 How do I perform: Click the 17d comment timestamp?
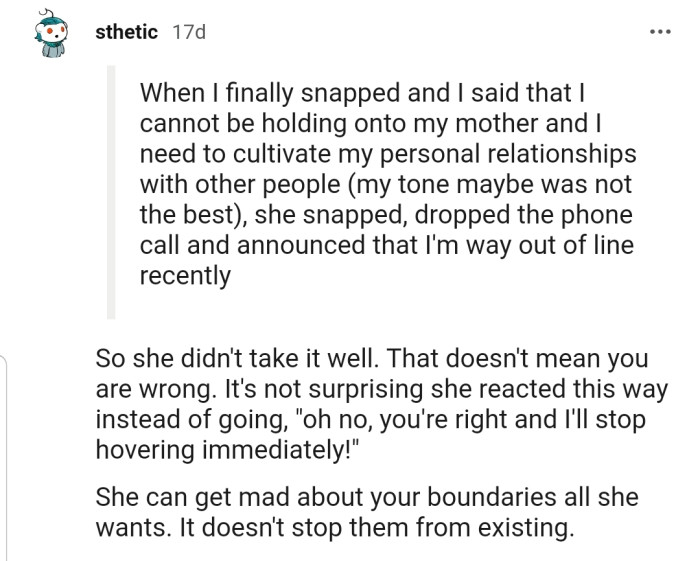[x=188, y=32]
